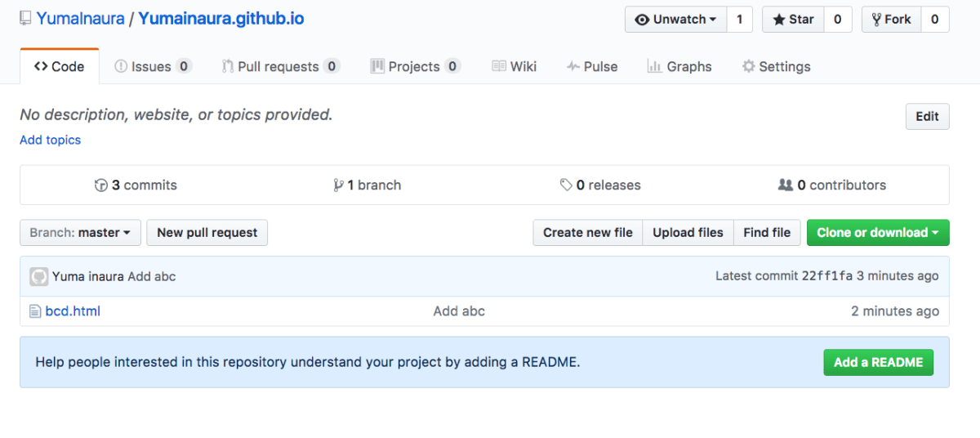Click the branch icon next to 1 branch

(x=338, y=185)
